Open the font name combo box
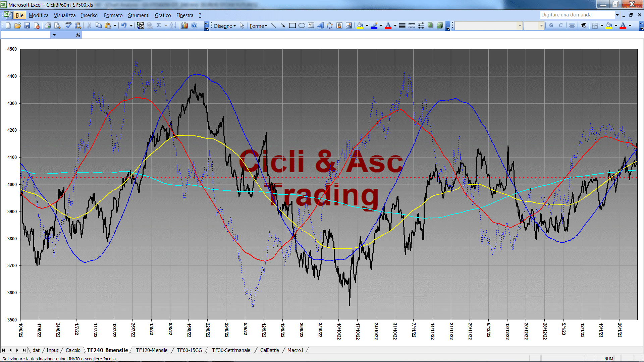Image resolution: width=644 pixels, height=362 pixels. 489,25
